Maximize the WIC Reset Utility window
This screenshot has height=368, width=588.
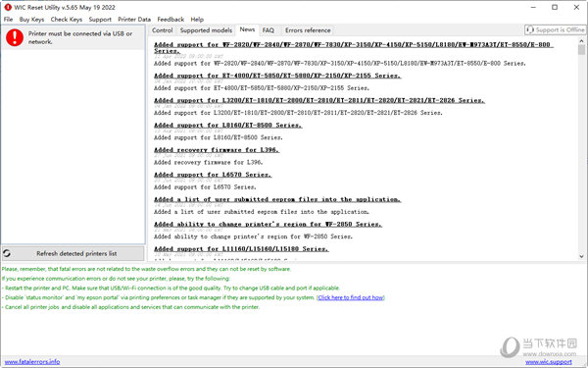555,7
